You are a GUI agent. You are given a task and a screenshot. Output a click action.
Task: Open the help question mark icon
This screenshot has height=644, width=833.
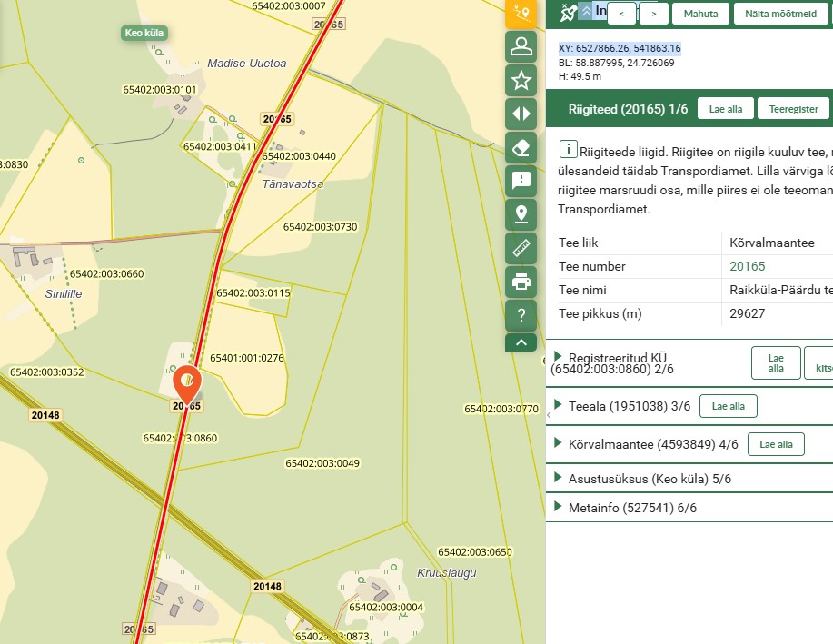[521, 315]
